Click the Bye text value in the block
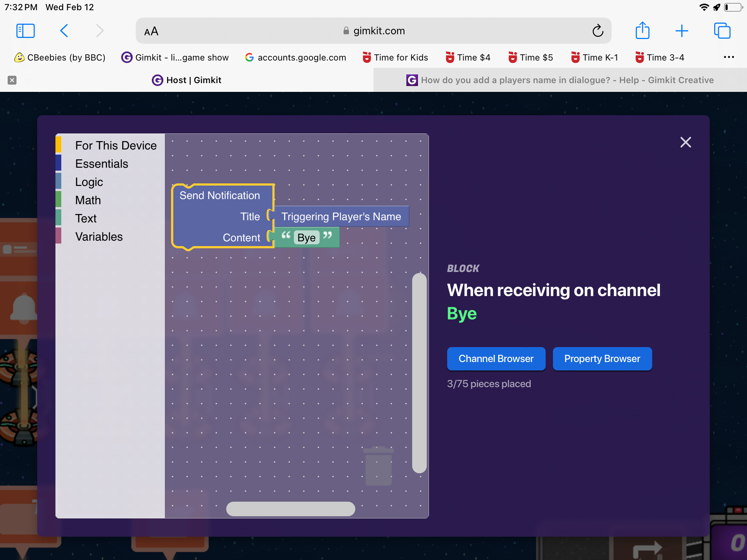The height and width of the screenshot is (560, 747). click(306, 237)
